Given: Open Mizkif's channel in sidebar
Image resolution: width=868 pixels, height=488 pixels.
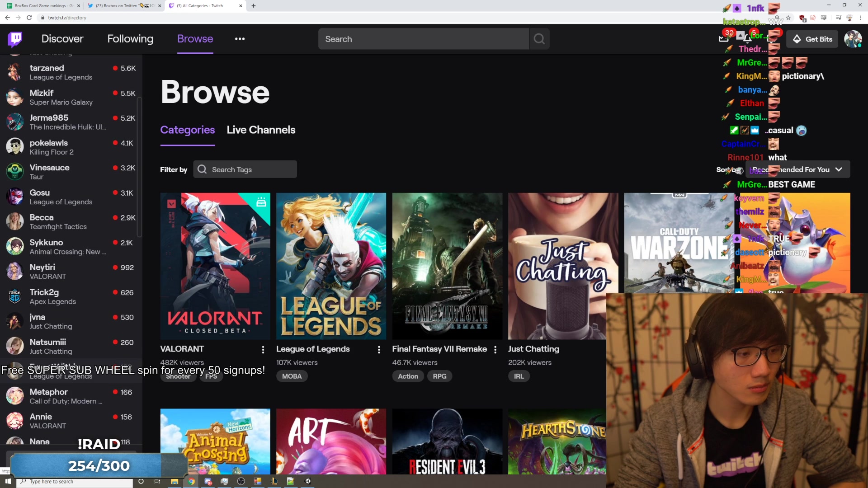Looking at the screenshot, I should (x=71, y=97).
